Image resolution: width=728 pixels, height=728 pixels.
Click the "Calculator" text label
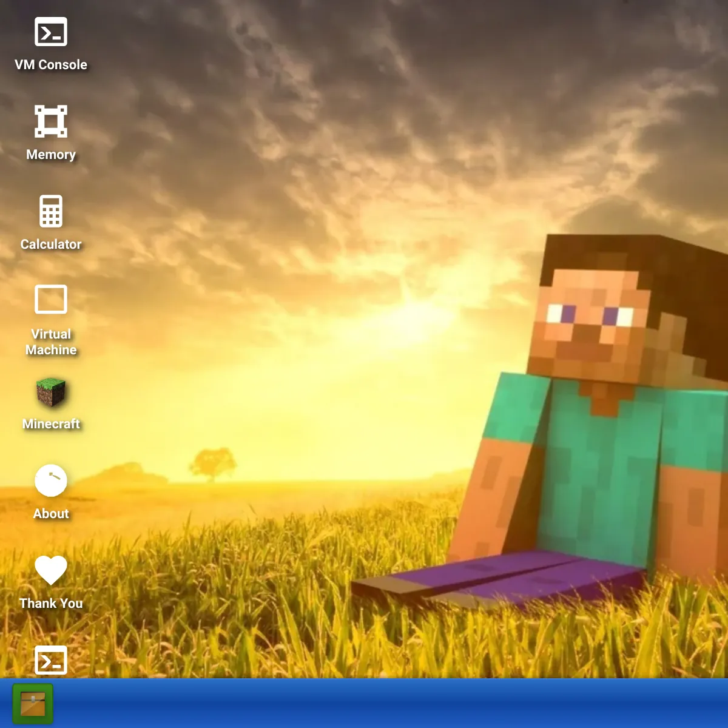click(51, 244)
